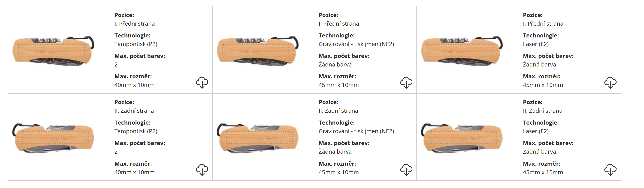Screen dimensions: 644x188
Task: Download template for back side Gravírování (NE2)
Action: pos(406,169)
